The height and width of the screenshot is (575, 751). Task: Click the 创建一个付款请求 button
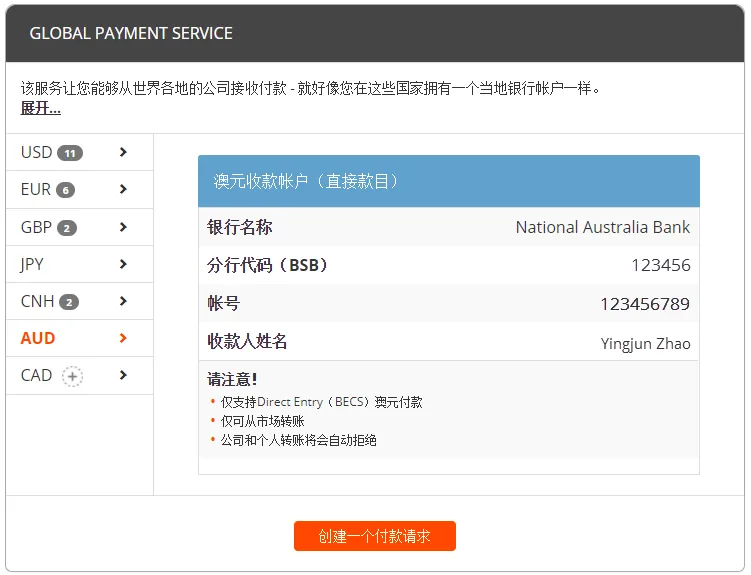375,536
